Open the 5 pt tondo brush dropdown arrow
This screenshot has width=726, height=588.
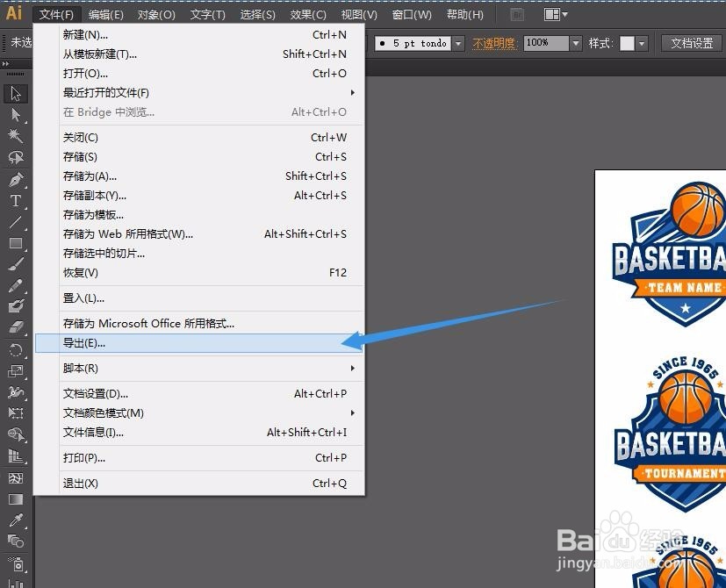tap(458, 44)
